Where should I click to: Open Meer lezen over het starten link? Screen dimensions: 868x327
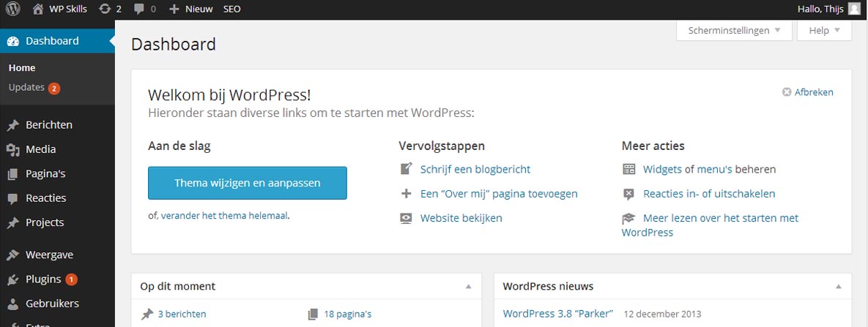[x=711, y=225]
